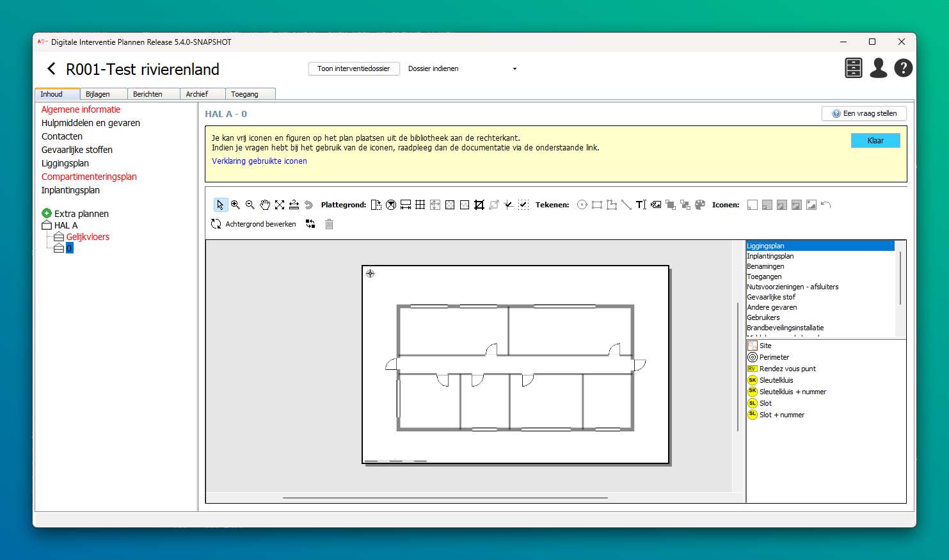This screenshot has width=949, height=560.
Task: Select HAL A tree node
Action: click(66, 225)
